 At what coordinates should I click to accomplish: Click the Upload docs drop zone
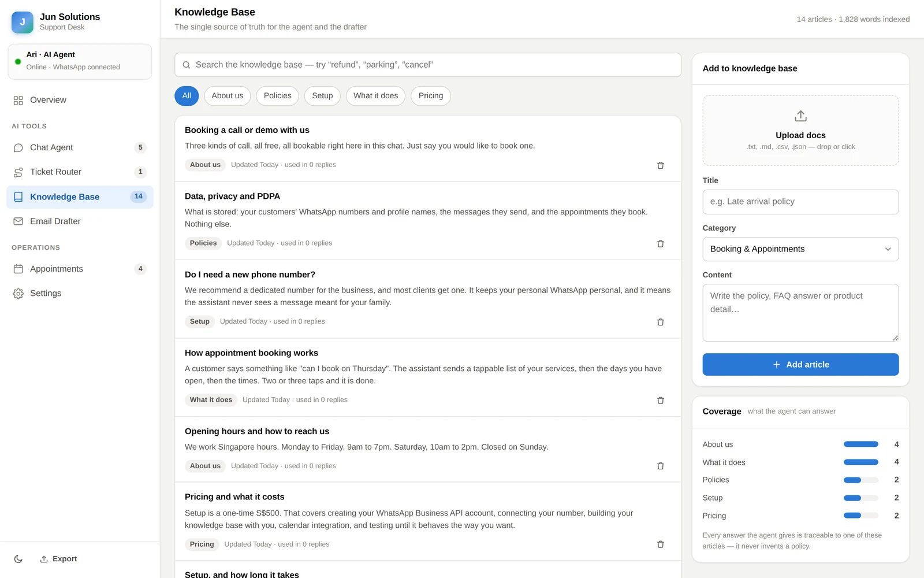[800, 131]
